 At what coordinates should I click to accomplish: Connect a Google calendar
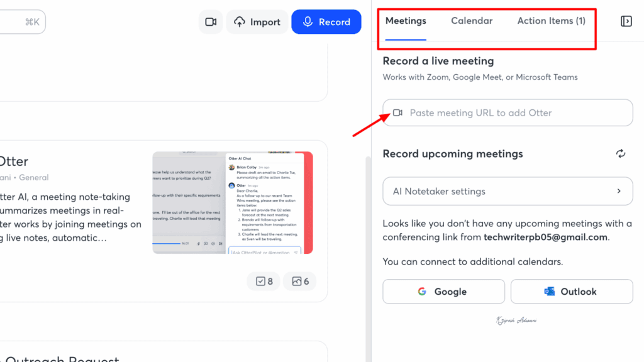[x=443, y=292]
